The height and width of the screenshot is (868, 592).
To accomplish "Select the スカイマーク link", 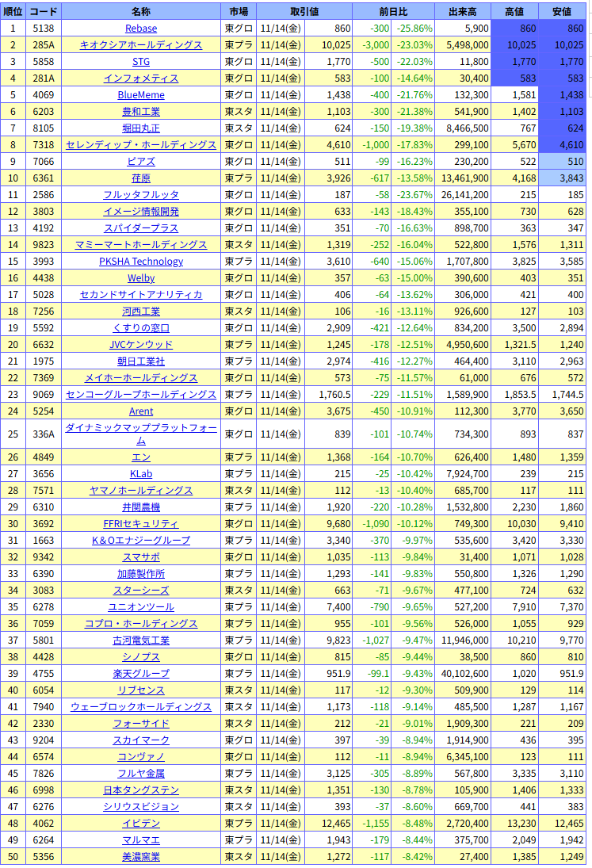I will click(x=141, y=740).
